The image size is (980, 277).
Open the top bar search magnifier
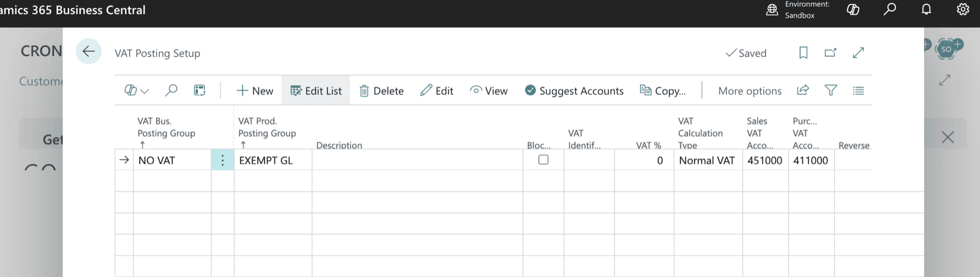[x=890, y=9]
